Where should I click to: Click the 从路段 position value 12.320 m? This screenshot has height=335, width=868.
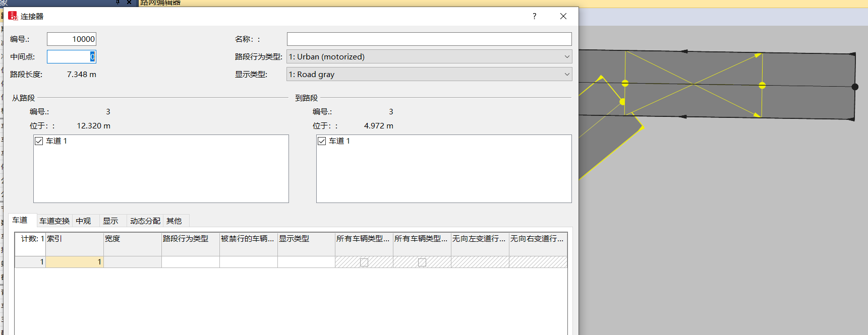tap(93, 126)
